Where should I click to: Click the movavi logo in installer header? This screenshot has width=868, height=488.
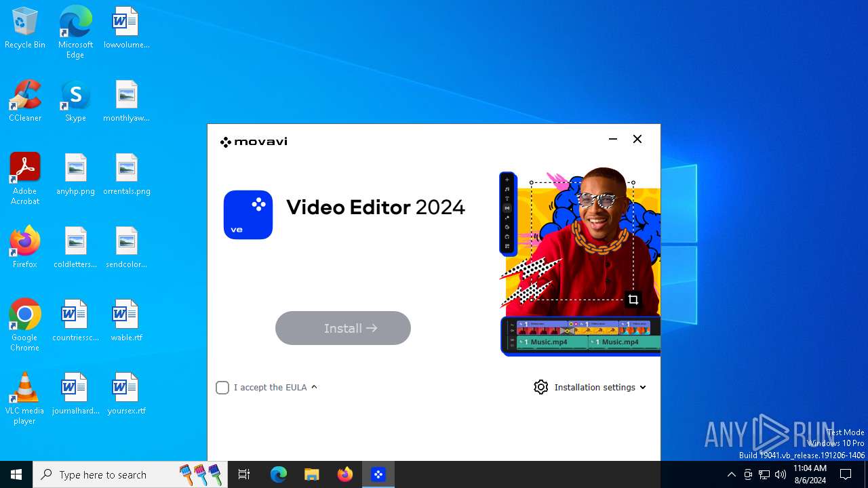tap(254, 142)
